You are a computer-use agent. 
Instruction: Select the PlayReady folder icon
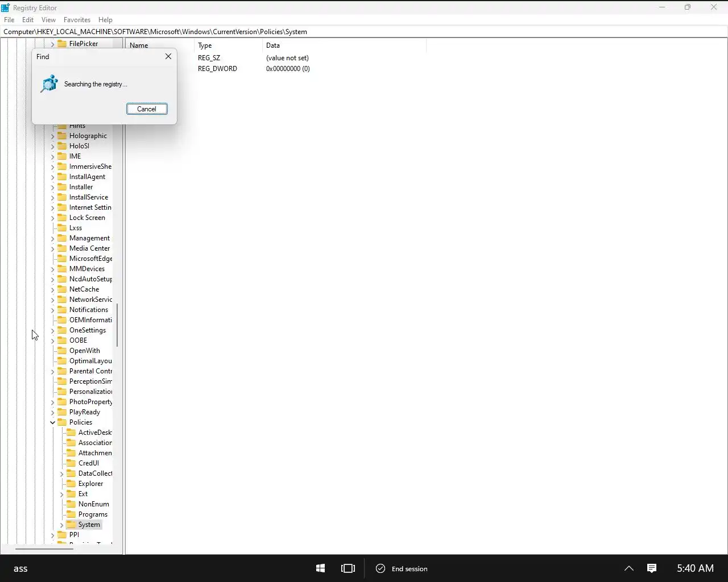click(x=62, y=412)
